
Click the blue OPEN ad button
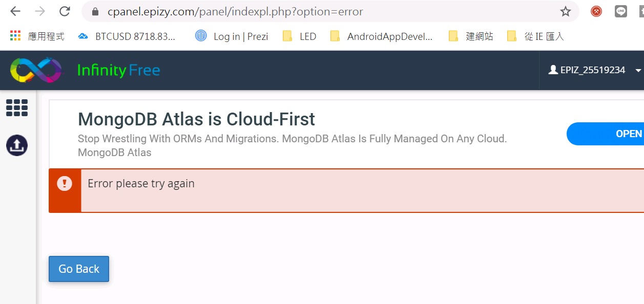click(605, 134)
